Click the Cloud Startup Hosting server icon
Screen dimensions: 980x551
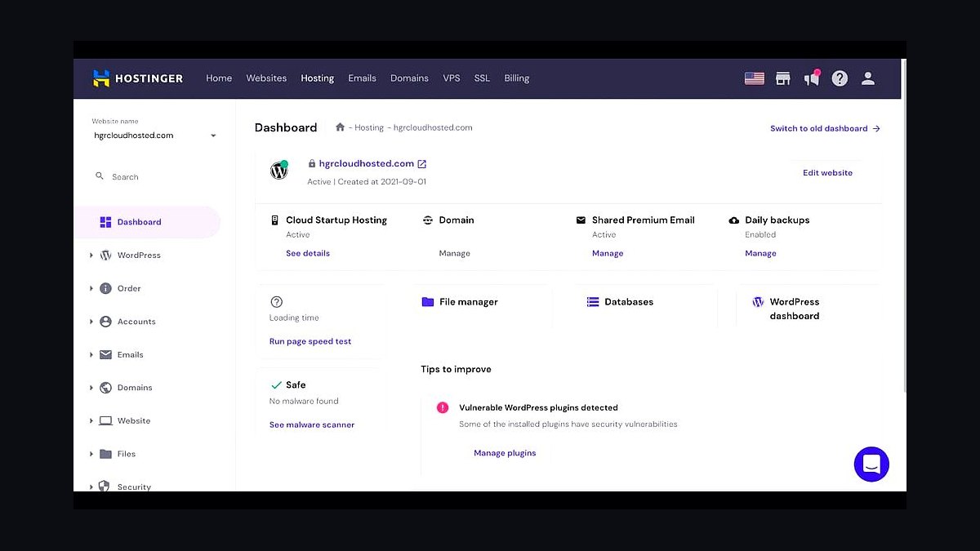tap(274, 220)
